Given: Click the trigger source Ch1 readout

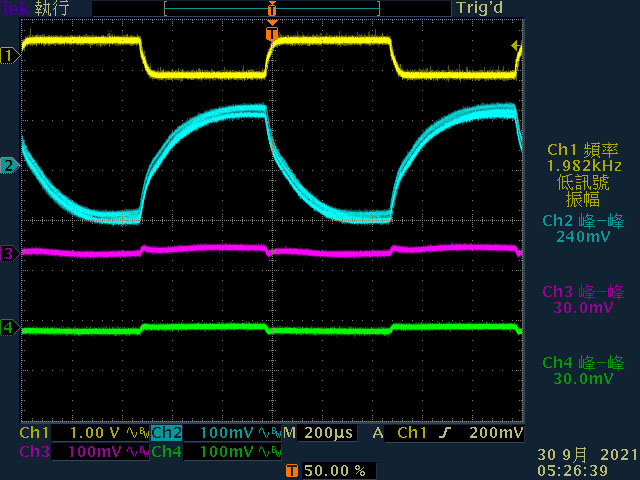Looking at the screenshot, I should (411, 433).
